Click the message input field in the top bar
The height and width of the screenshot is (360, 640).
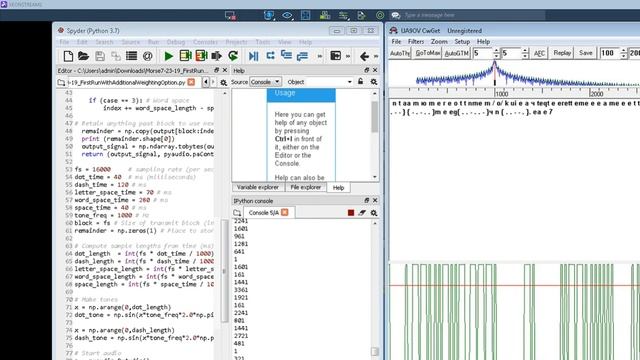pos(474,16)
